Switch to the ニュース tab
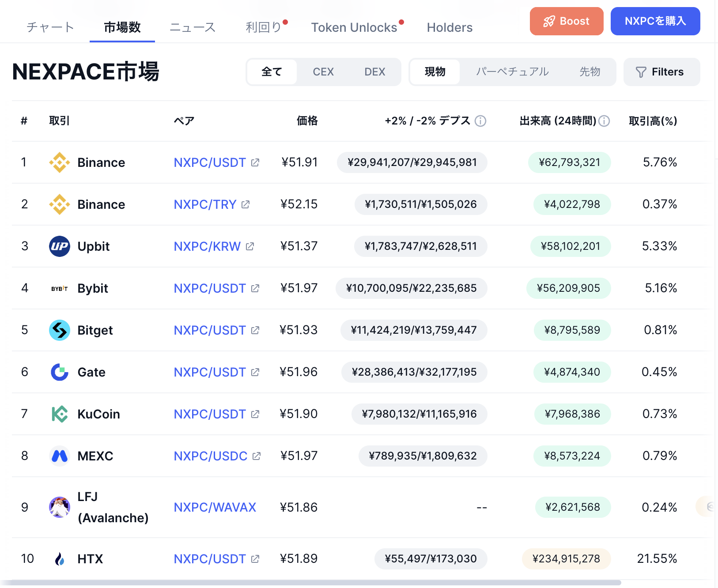This screenshot has width=718, height=588. [193, 27]
